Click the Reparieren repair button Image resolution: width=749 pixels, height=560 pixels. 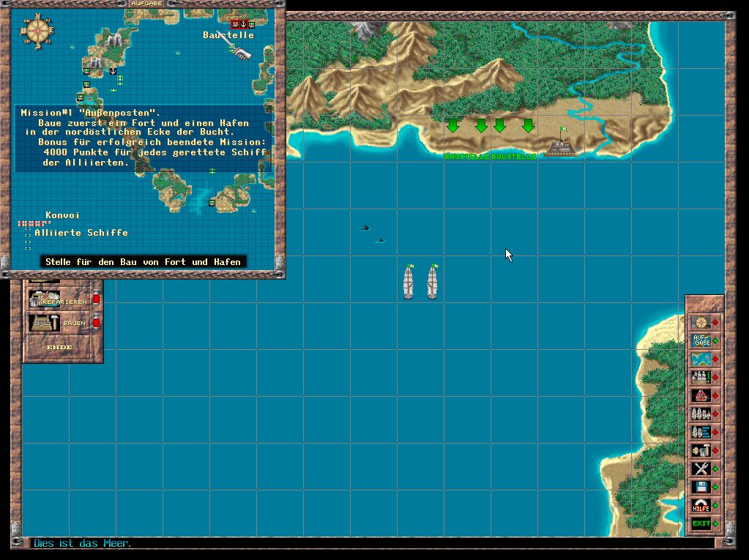pos(57,300)
